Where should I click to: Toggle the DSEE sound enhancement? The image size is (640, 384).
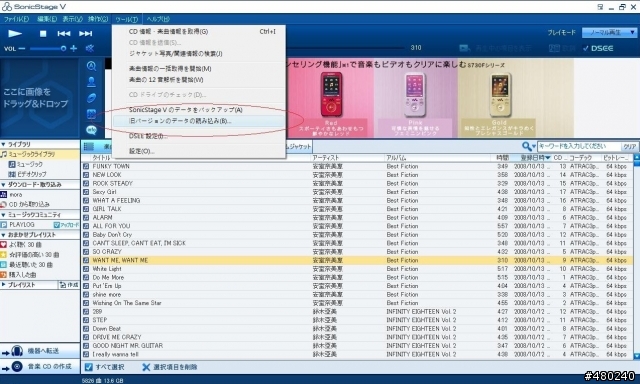pos(598,48)
